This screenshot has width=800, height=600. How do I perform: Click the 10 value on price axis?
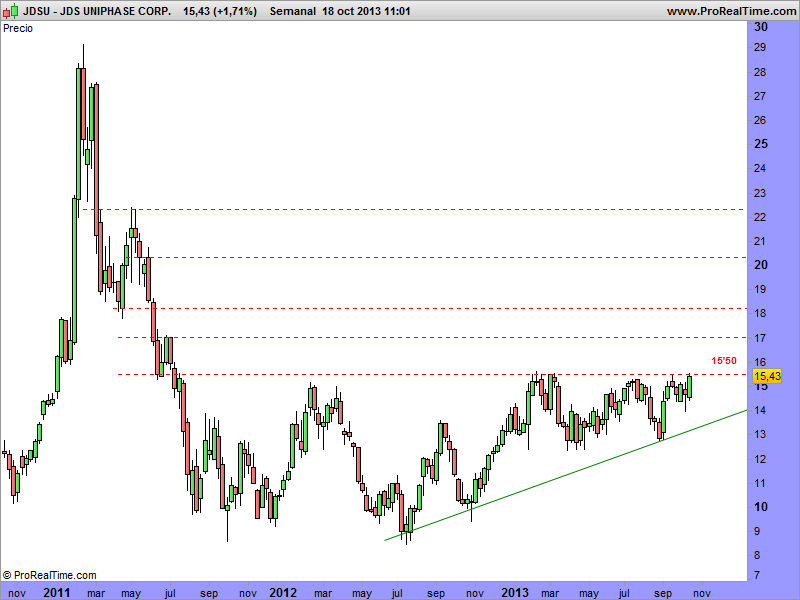pos(760,507)
